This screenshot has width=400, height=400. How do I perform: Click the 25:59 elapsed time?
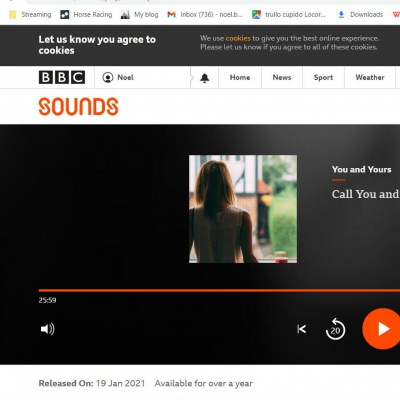point(47,300)
